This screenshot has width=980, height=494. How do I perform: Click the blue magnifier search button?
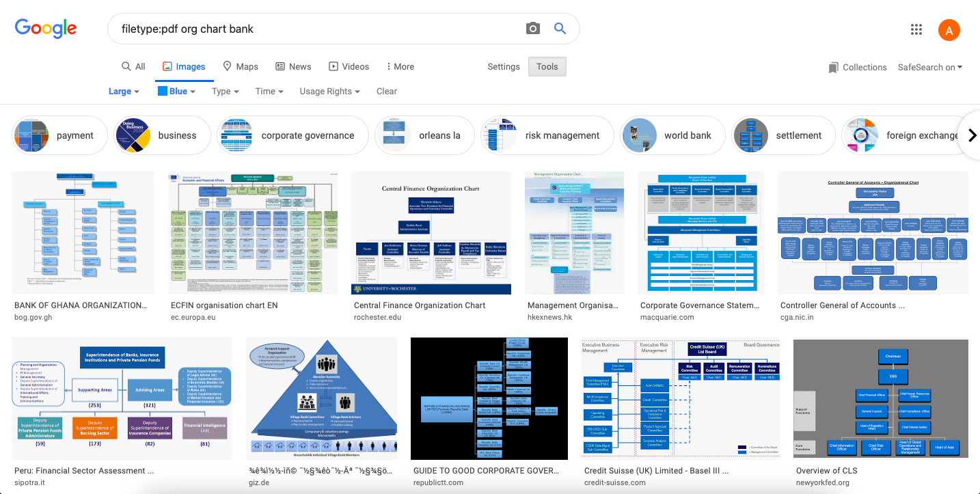tap(560, 29)
